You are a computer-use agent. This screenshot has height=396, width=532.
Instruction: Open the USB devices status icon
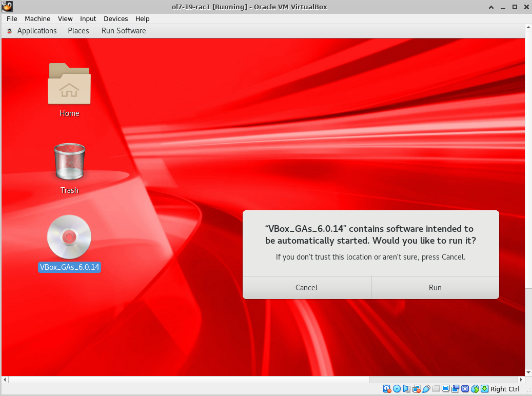tap(426, 389)
